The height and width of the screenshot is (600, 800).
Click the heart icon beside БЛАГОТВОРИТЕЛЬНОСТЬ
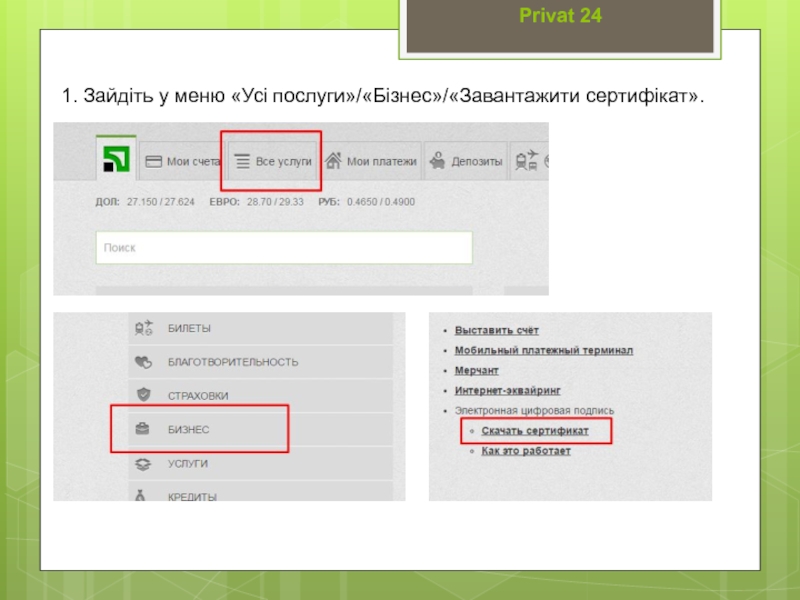143,362
